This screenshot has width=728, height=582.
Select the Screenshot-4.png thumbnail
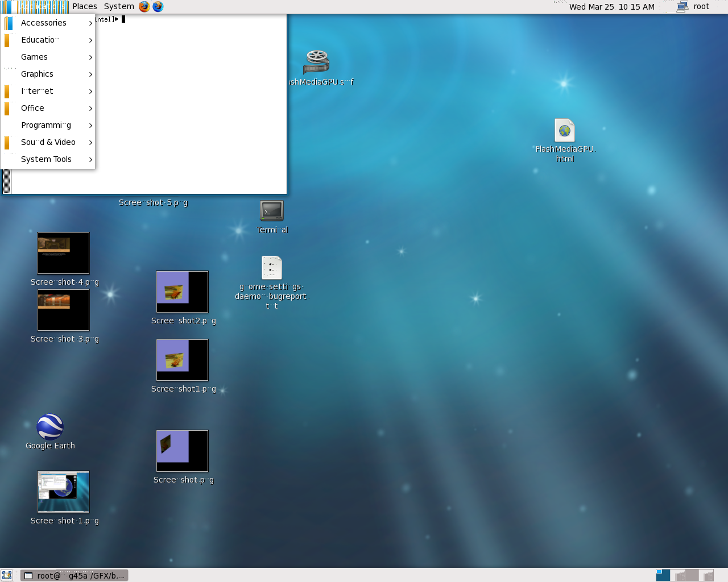coord(63,253)
